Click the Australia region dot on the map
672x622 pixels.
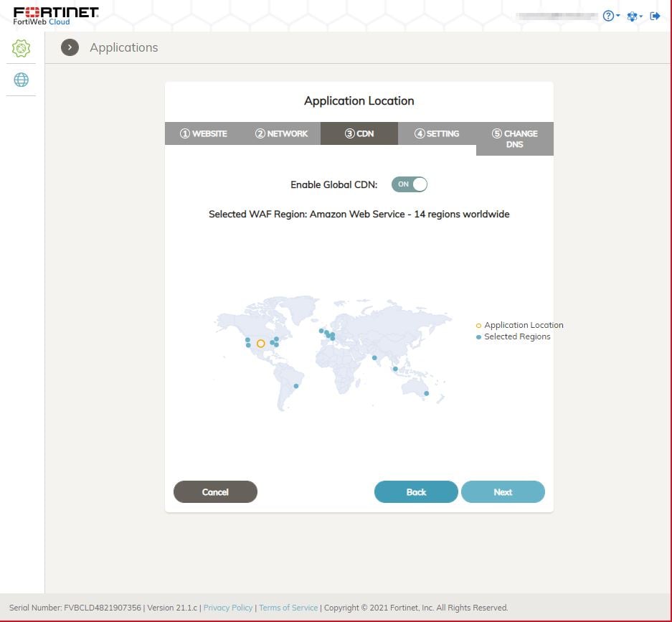click(x=426, y=393)
